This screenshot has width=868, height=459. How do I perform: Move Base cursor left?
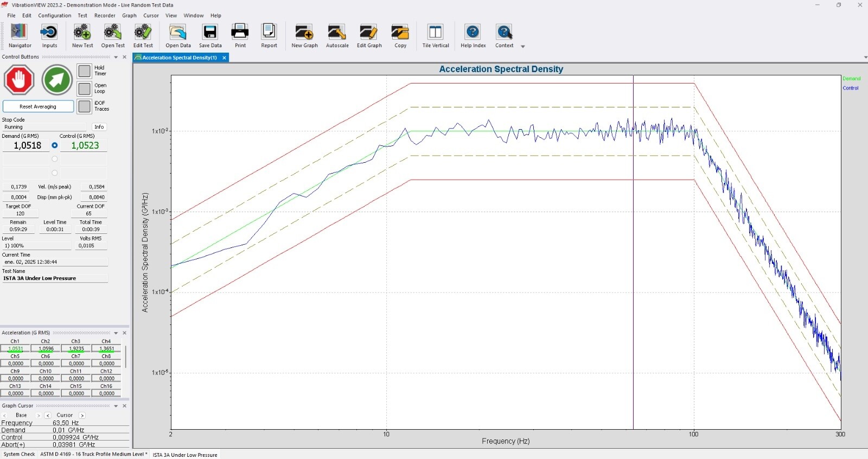(4, 416)
